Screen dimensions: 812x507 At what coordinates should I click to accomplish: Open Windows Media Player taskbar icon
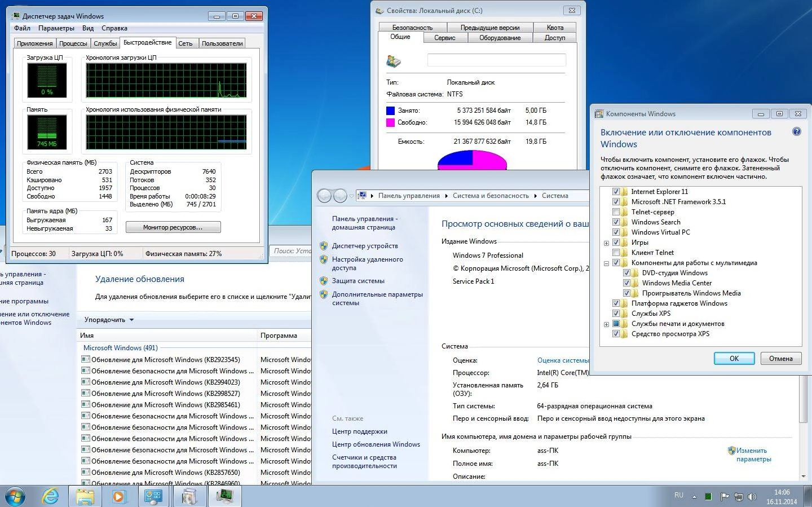click(x=118, y=496)
